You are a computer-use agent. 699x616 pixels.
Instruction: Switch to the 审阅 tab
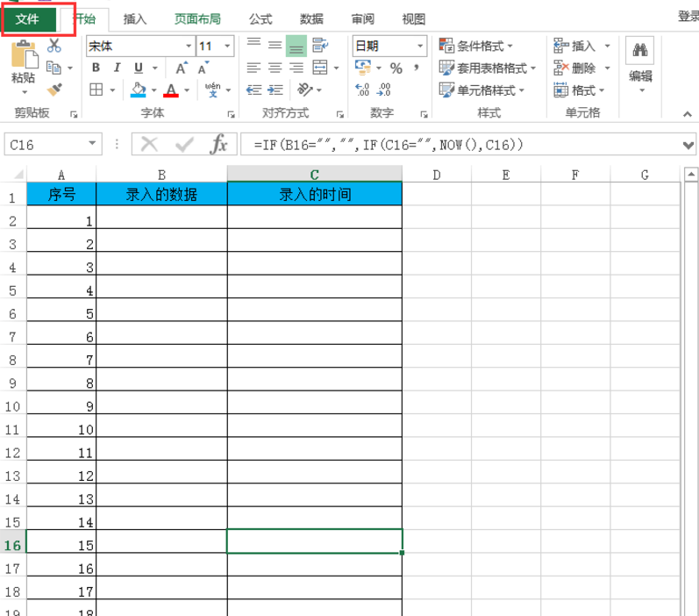(362, 19)
